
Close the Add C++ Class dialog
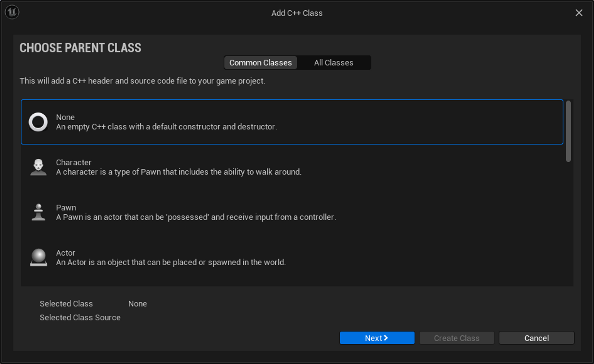(x=579, y=13)
